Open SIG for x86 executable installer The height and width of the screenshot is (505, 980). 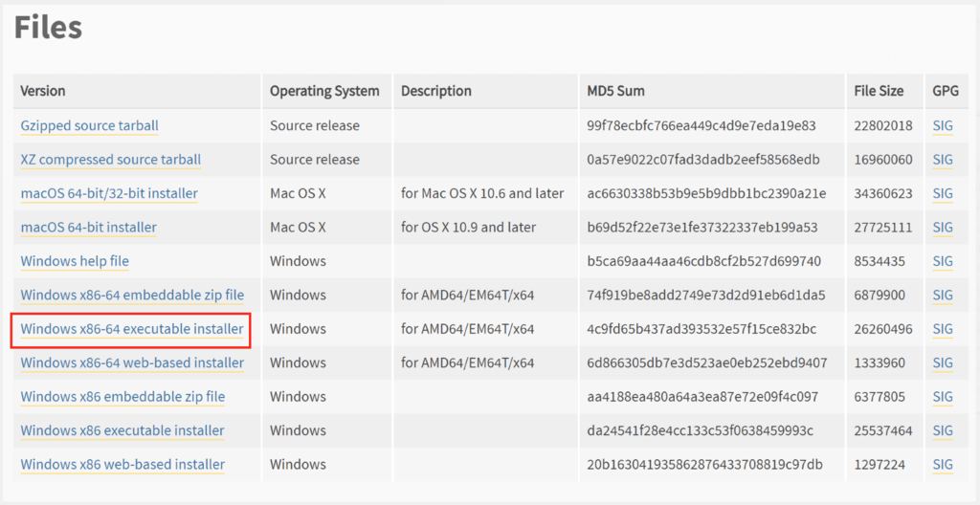click(x=943, y=430)
